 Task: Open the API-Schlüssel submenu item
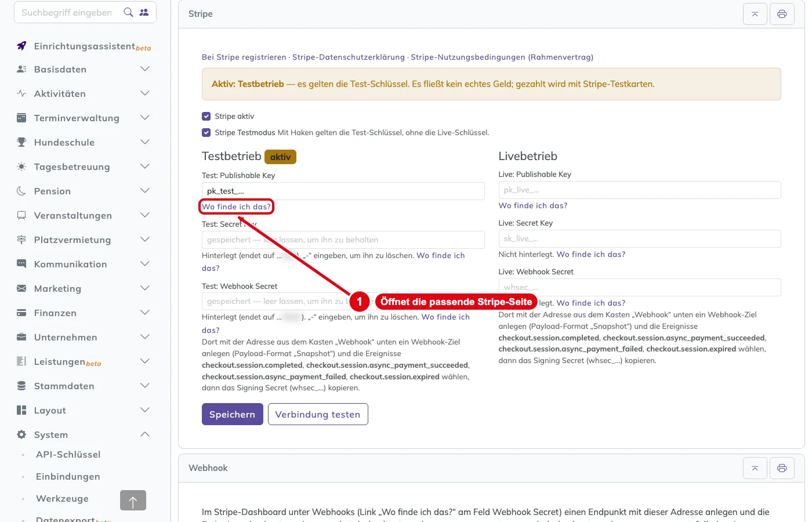point(68,455)
